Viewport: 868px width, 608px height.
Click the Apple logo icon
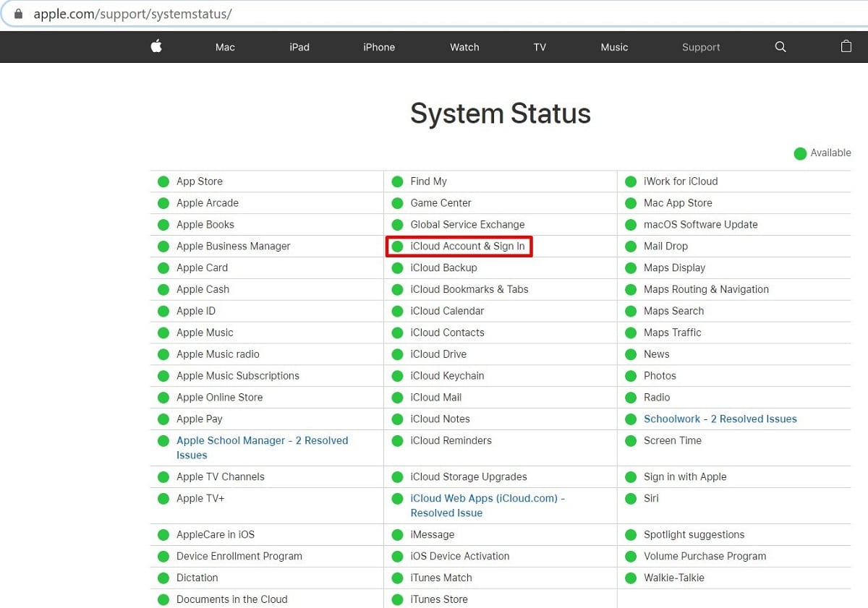click(x=156, y=46)
